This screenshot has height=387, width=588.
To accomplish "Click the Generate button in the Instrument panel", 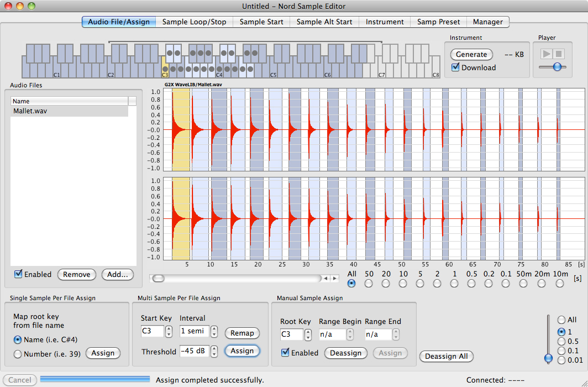I will click(471, 55).
